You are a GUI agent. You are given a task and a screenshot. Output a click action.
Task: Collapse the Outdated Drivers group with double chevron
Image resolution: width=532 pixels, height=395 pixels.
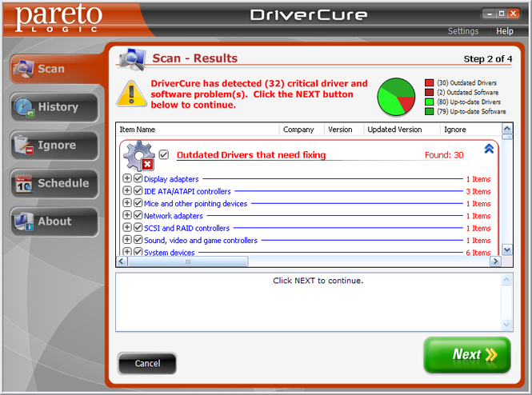coord(489,149)
